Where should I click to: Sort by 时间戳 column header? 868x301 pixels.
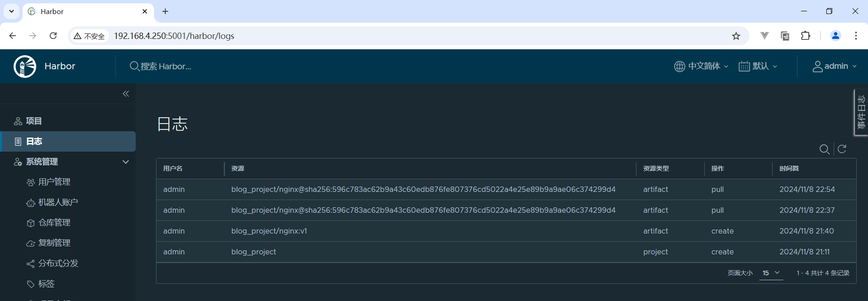click(x=789, y=168)
